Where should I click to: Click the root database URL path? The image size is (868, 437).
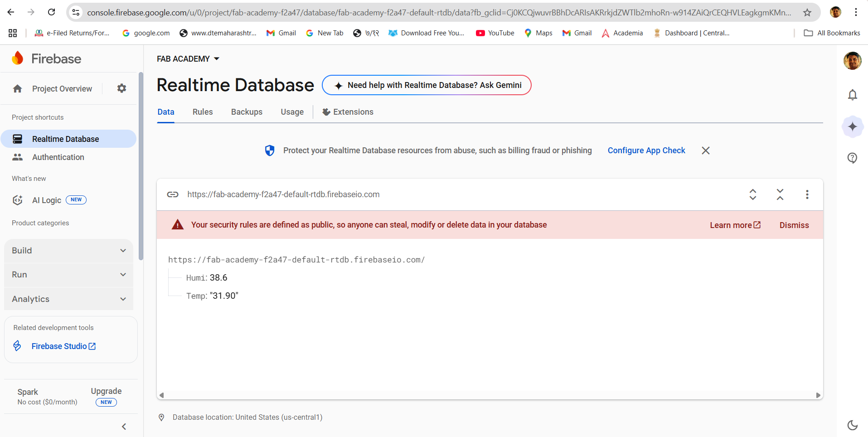296,260
